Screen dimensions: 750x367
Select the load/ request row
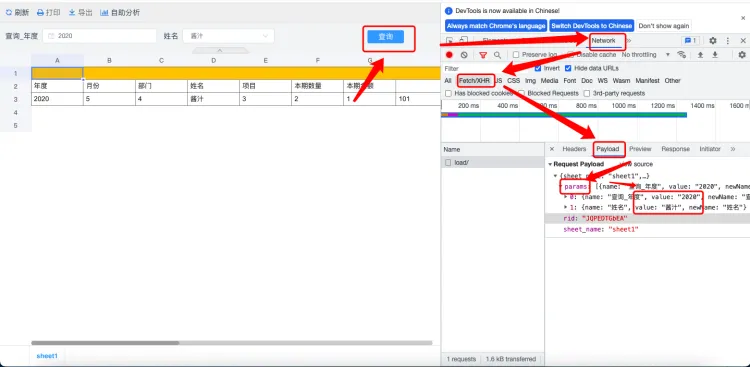pyautogui.click(x=493, y=163)
